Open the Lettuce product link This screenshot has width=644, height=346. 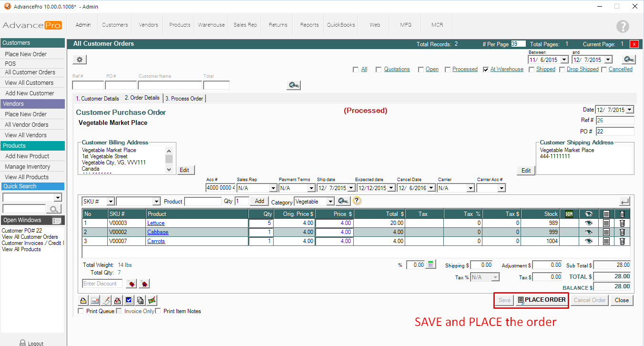156,223
